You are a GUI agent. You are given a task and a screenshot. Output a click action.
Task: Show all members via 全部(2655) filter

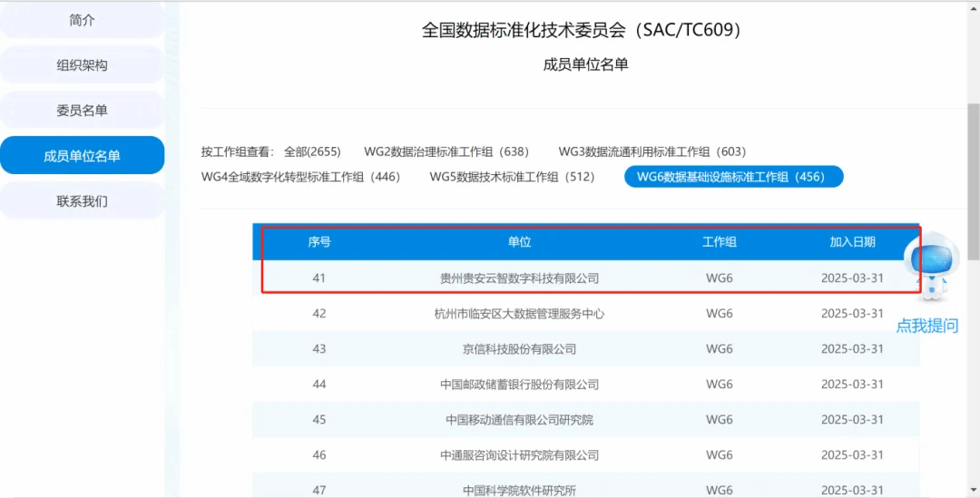pos(312,151)
